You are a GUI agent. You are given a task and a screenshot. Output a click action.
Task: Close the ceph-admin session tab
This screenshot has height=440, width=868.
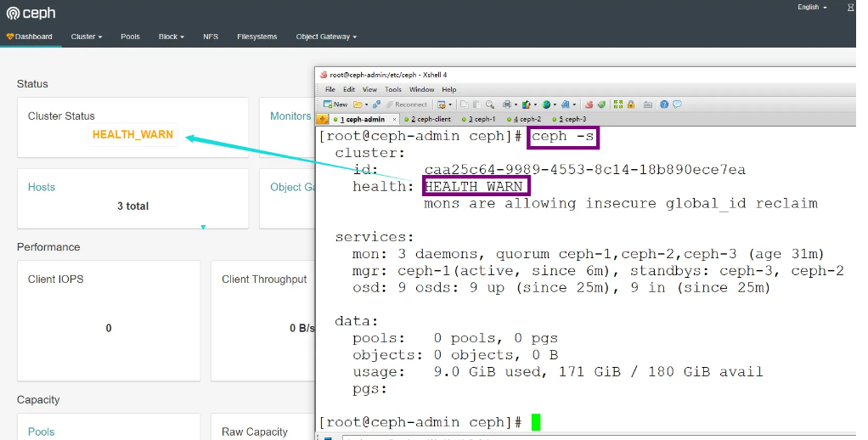coord(394,120)
